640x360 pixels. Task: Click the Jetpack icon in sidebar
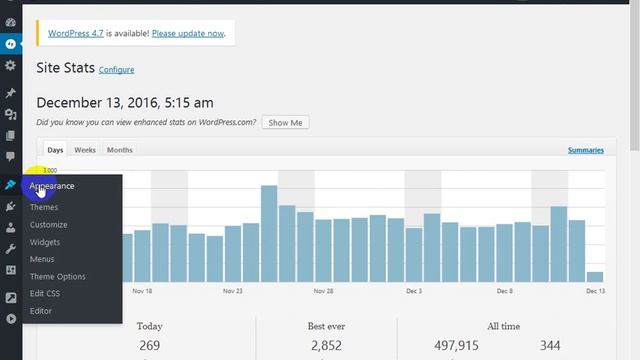tap(11, 44)
